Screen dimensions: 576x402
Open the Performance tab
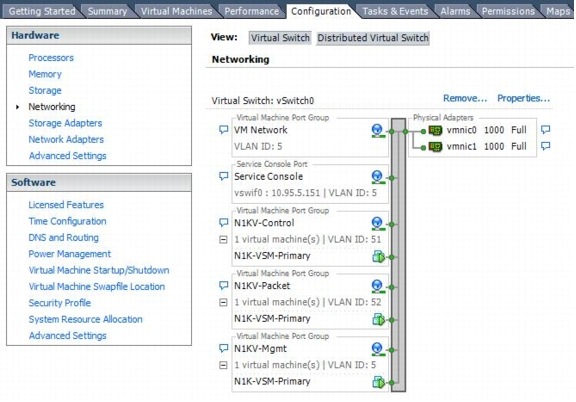point(252,11)
